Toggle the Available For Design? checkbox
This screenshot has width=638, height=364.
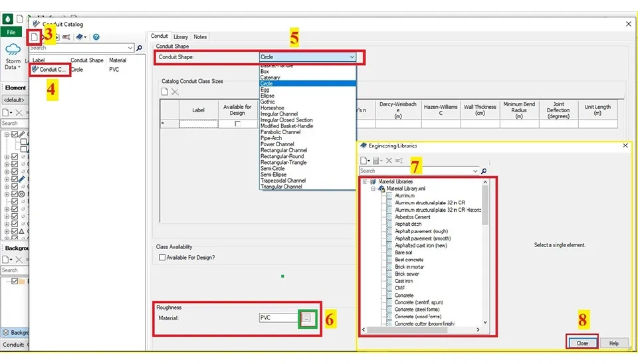(162, 257)
